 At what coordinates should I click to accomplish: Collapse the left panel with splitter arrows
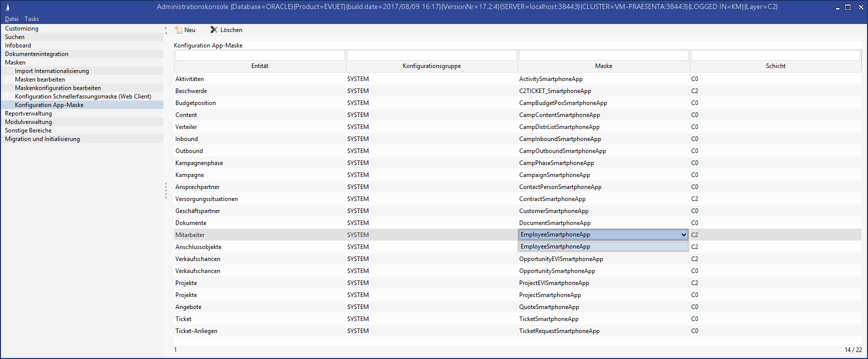click(166, 30)
